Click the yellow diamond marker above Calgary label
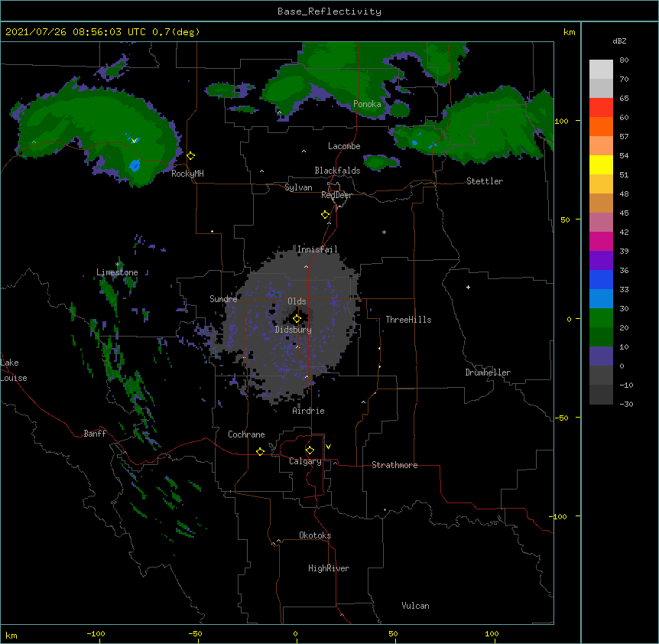Viewport: 659px width, 644px height. (x=310, y=450)
